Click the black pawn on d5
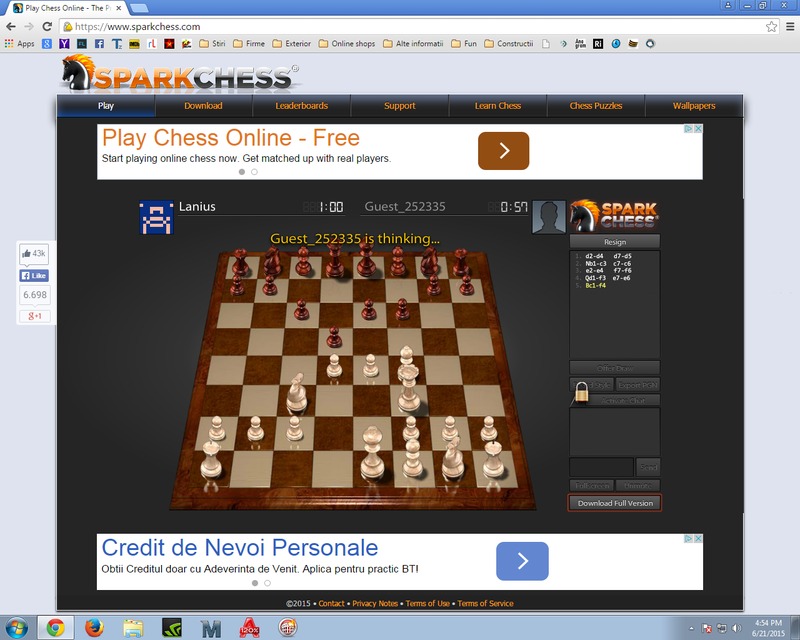This screenshot has width=800, height=640. click(334, 337)
